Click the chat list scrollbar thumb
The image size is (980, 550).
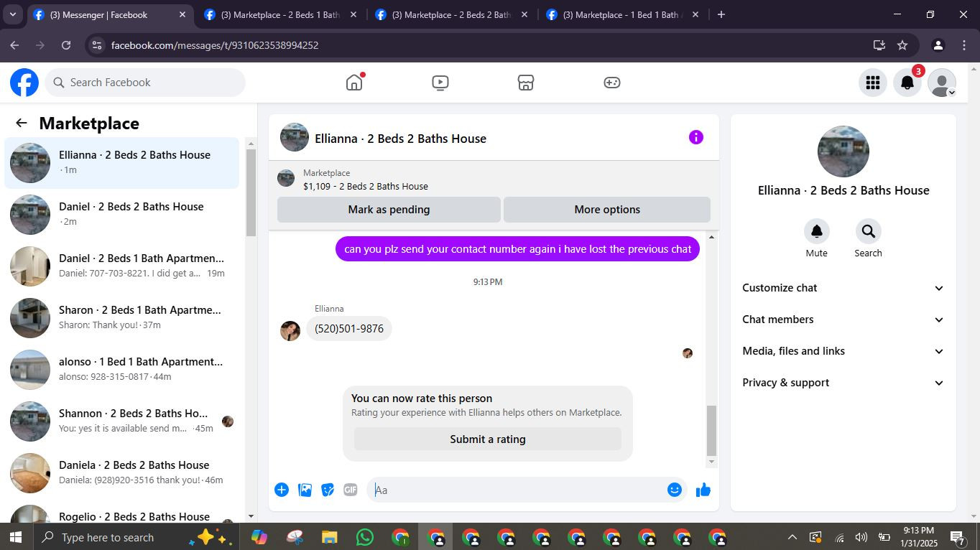(251, 192)
